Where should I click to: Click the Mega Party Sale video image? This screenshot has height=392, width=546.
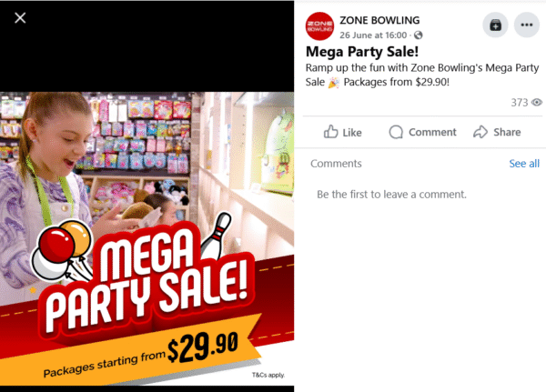coord(147,239)
